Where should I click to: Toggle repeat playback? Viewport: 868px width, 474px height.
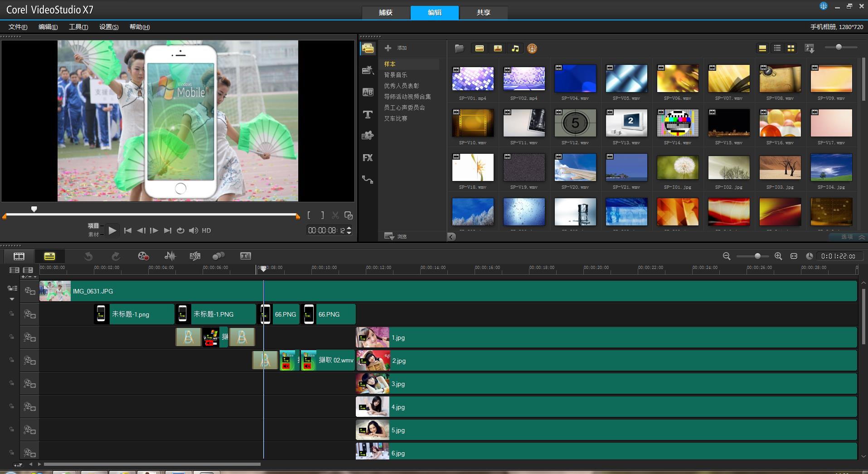[180, 230]
